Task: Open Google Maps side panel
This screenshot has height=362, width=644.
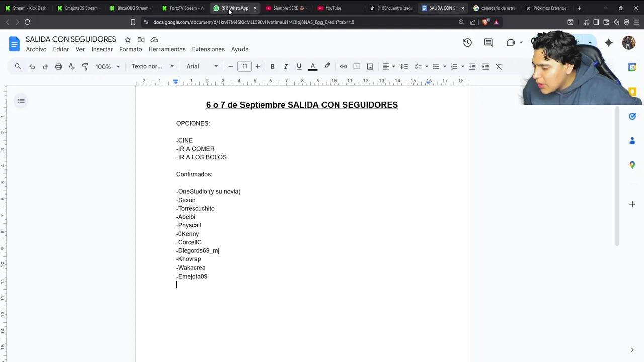Action: pos(632,165)
